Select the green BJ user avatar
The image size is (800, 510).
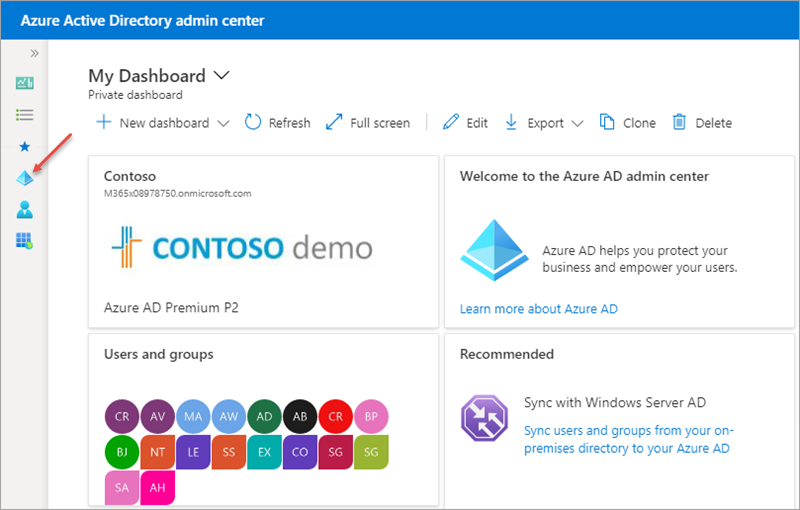pos(122,452)
